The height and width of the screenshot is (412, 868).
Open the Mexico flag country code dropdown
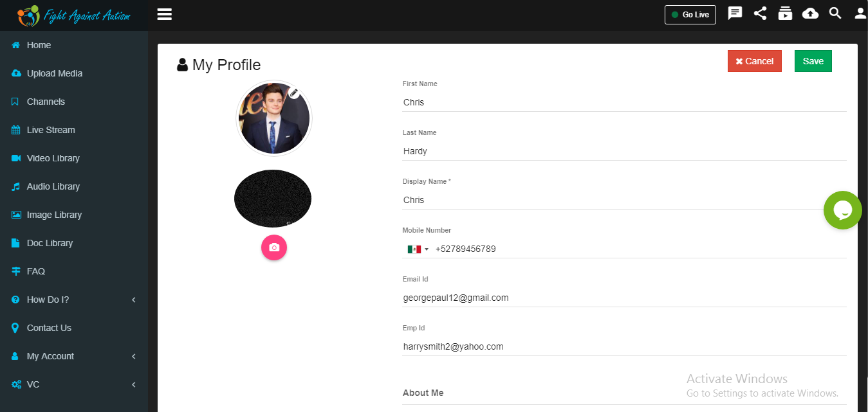click(418, 249)
